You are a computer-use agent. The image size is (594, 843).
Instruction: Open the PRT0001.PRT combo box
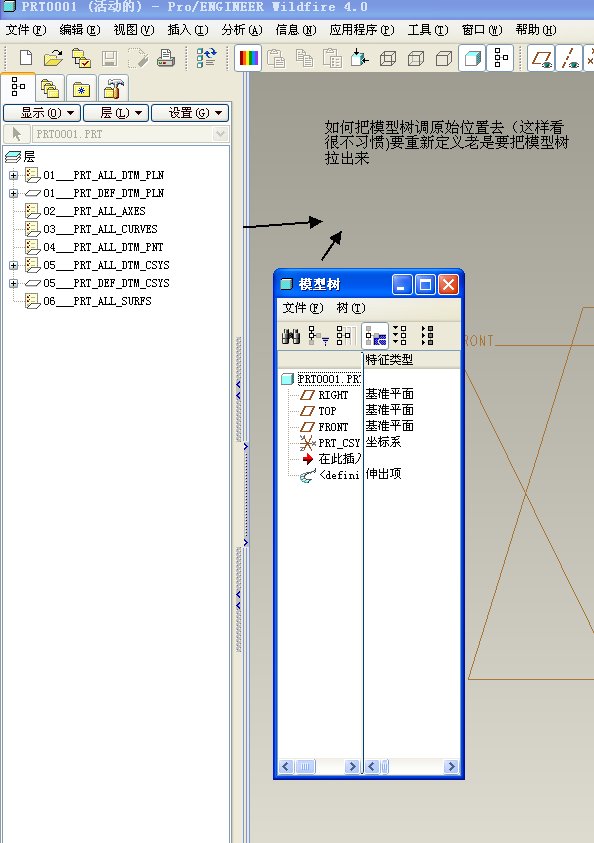pos(131,134)
